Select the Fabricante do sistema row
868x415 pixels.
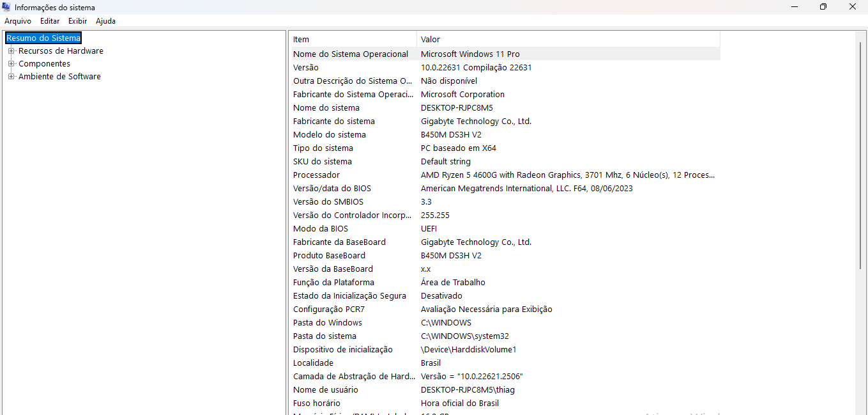tap(505, 121)
